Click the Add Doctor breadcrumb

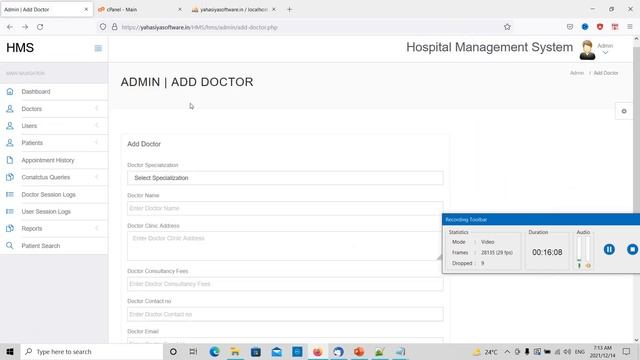click(606, 73)
